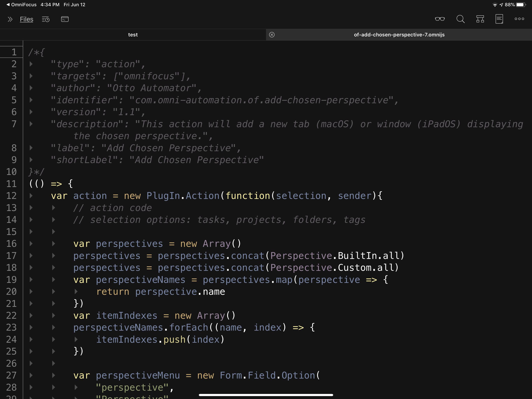Tap the battery indicator in status bar
532x399 pixels.
[521, 4]
